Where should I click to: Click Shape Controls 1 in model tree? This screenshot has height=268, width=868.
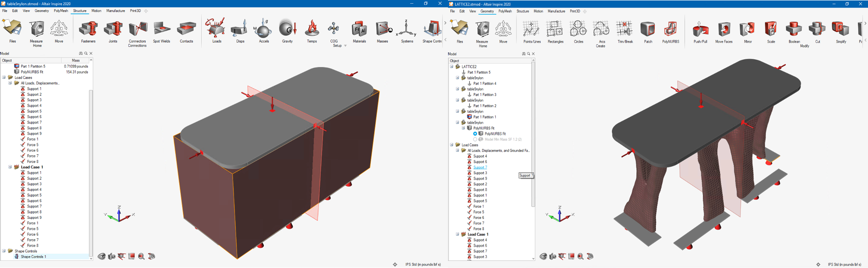click(34, 257)
